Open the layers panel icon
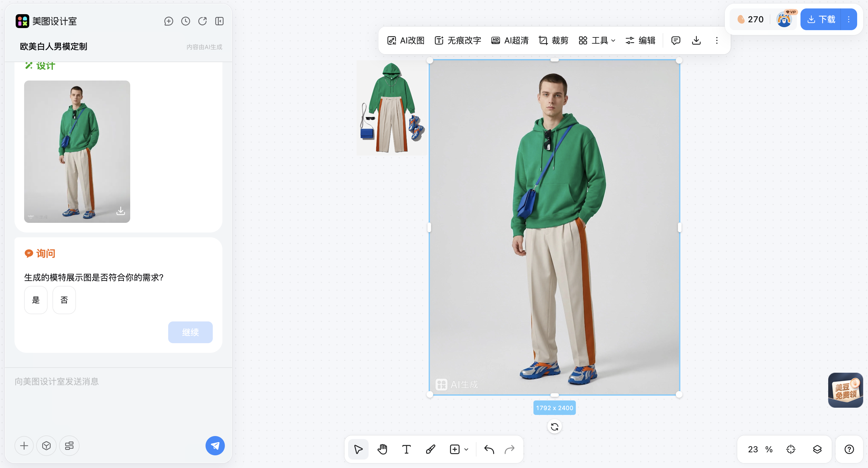Viewport: 868px width, 468px height. 817,449
